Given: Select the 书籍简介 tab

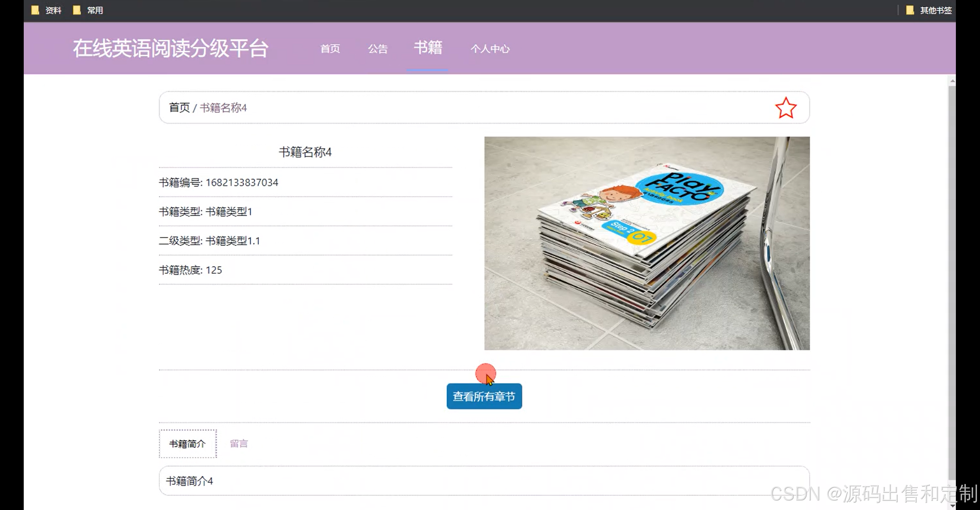Looking at the screenshot, I should [x=188, y=443].
